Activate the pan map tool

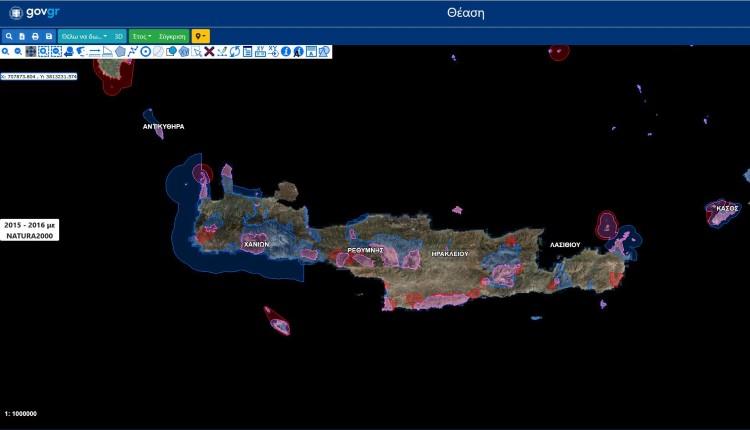(31, 51)
